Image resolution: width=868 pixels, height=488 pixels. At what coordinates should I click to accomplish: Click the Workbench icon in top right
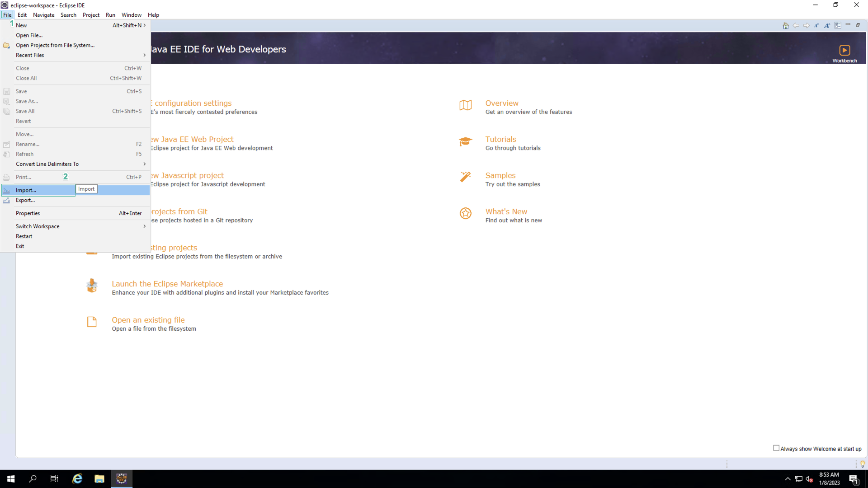(x=845, y=50)
